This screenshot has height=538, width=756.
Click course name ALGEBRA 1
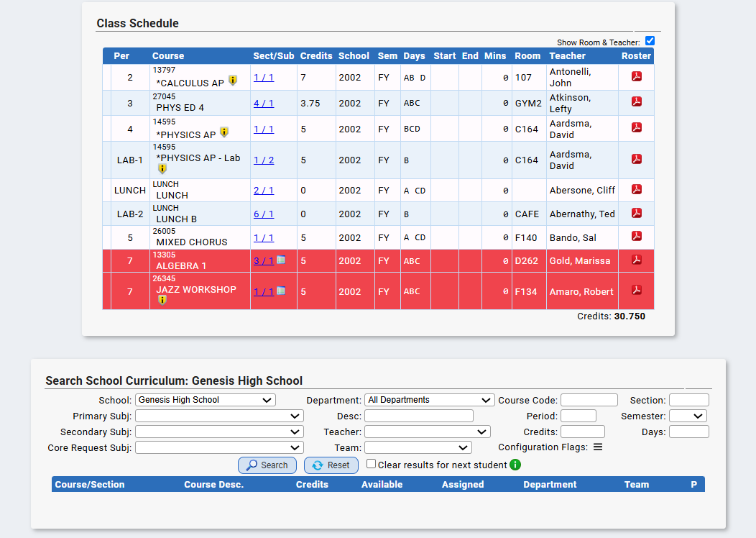coord(181,266)
